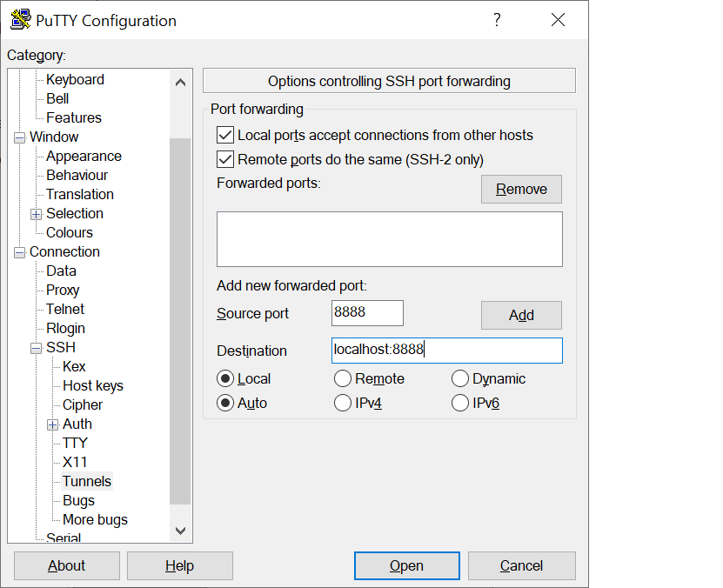Toggle Local ports accept connections checkbox
The width and height of the screenshot is (723, 588).
(x=225, y=135)
